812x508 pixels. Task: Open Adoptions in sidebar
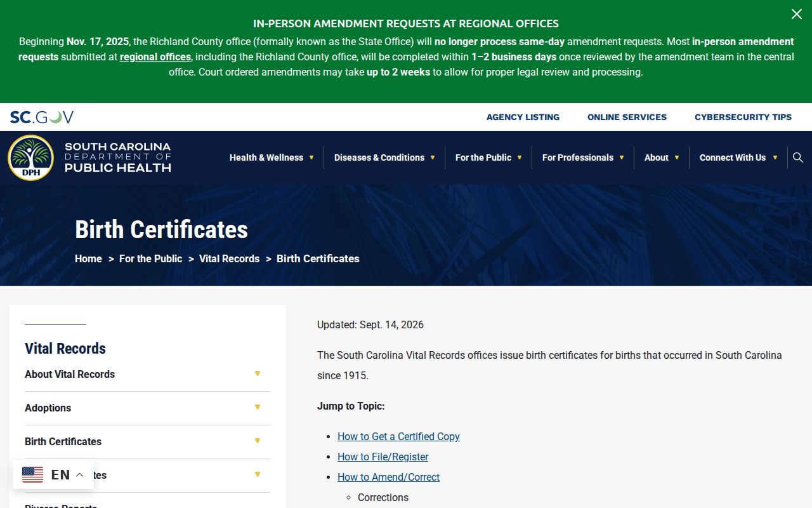pyautogui.click(x=48, y=408)
